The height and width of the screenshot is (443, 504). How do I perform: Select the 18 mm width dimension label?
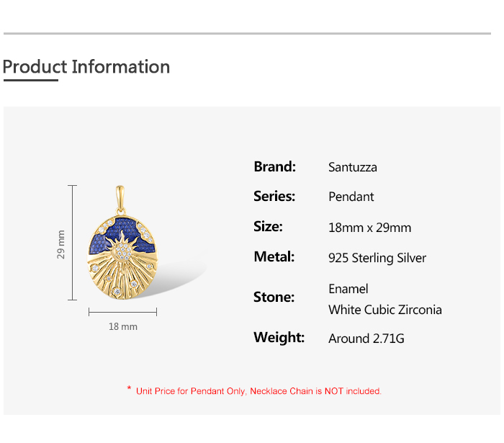click(122, 327)
